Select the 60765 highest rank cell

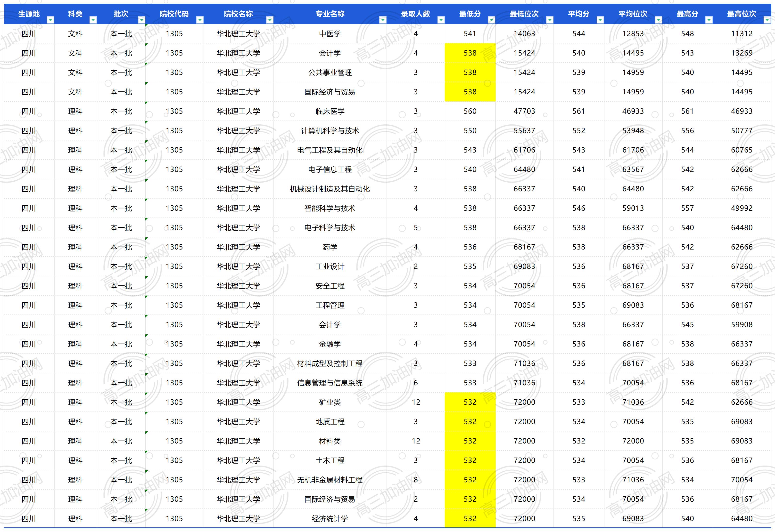pyautogui.click(x=742, y=150)
